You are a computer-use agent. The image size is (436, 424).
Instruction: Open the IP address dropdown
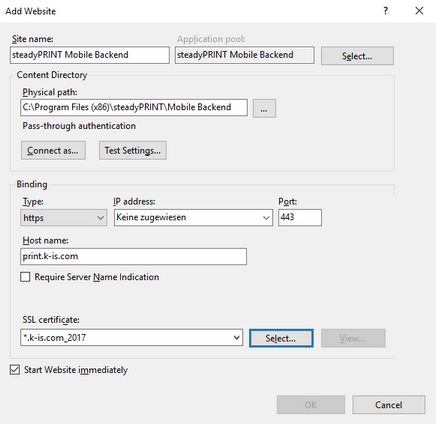[x=193, y=218]
